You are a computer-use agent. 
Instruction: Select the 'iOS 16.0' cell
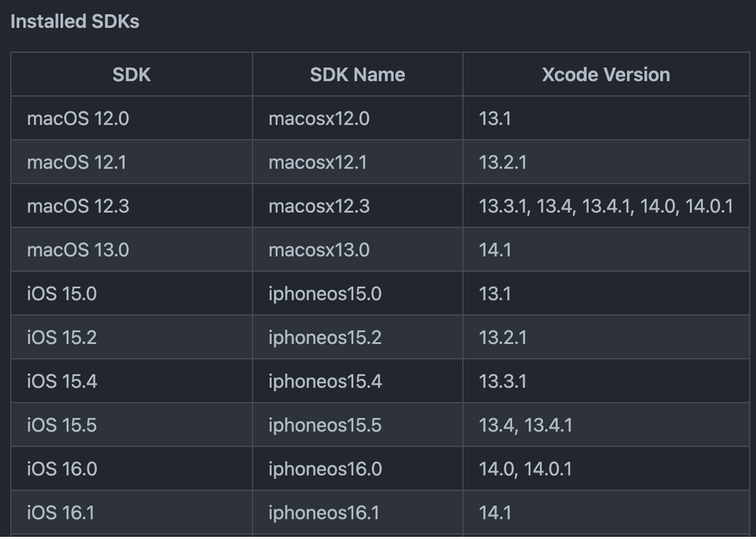pyautogui.click(x=132, y=469)
